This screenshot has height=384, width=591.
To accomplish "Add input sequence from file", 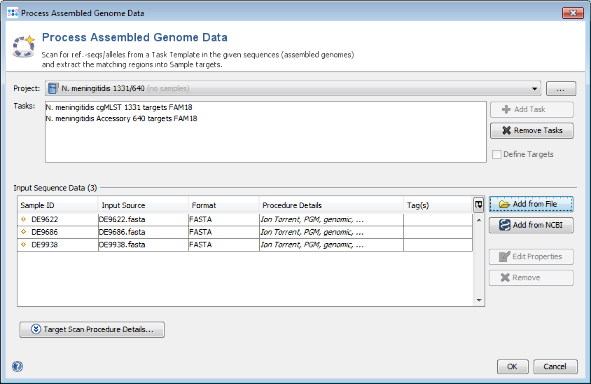I will (x=531, y=204).
